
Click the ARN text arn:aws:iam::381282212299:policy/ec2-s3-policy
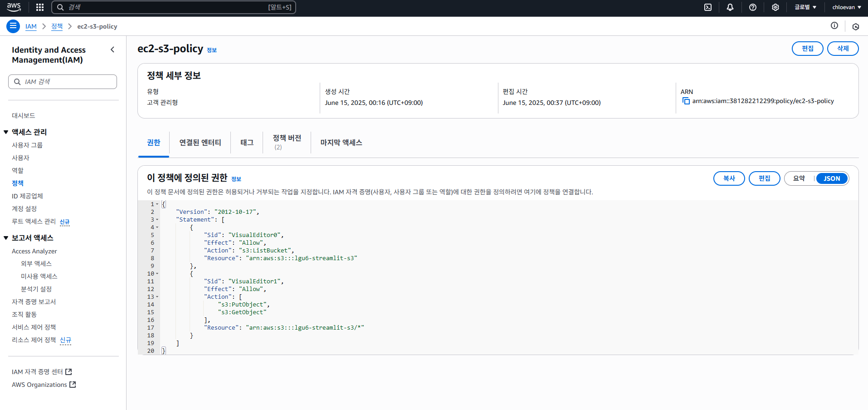tap(763, 101)
